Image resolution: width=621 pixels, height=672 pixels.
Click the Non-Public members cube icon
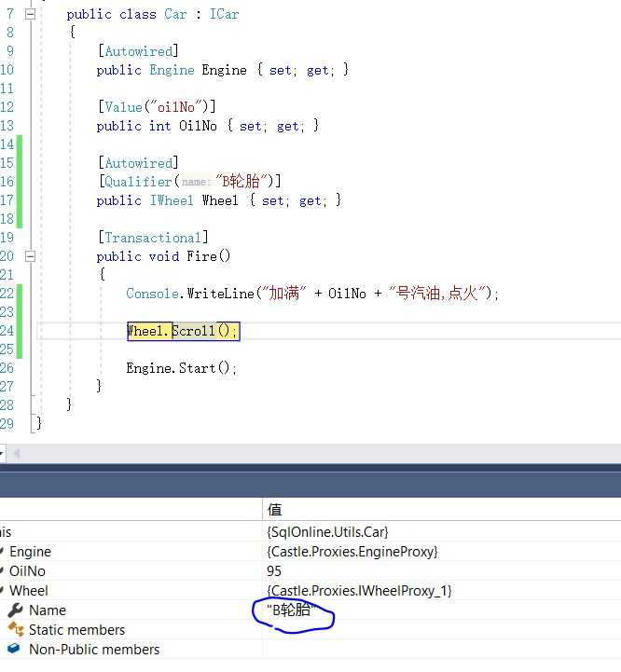[x=14, y=649]
